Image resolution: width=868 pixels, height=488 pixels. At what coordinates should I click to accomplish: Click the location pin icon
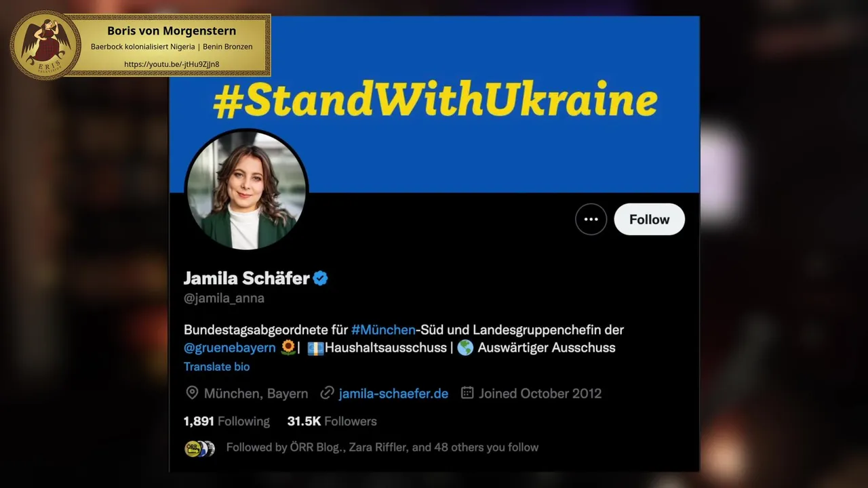[x=192, y=393]
